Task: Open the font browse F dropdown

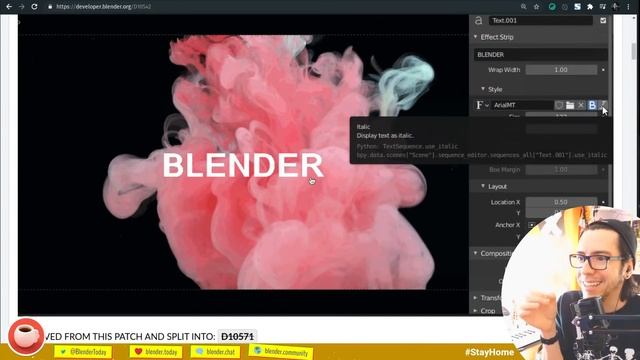Action: pos(482,105)
